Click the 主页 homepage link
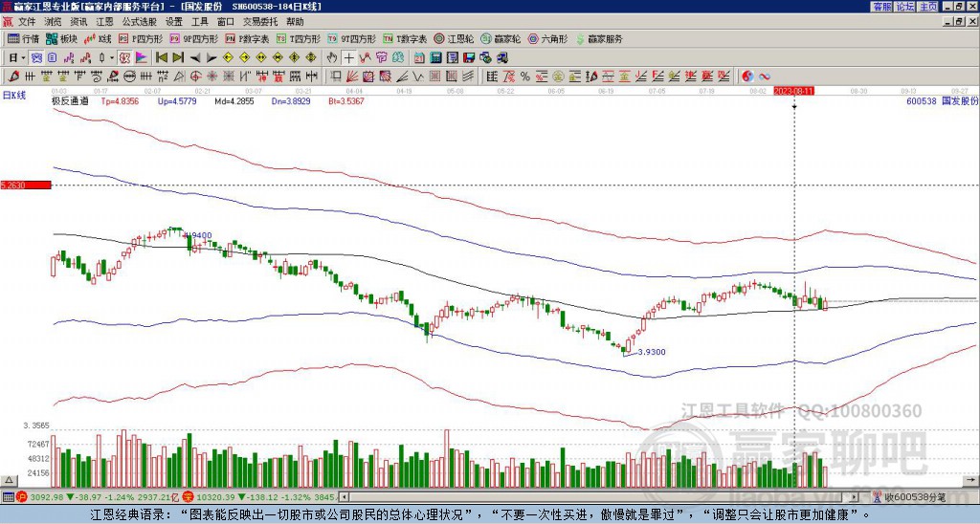 point(928,7)
